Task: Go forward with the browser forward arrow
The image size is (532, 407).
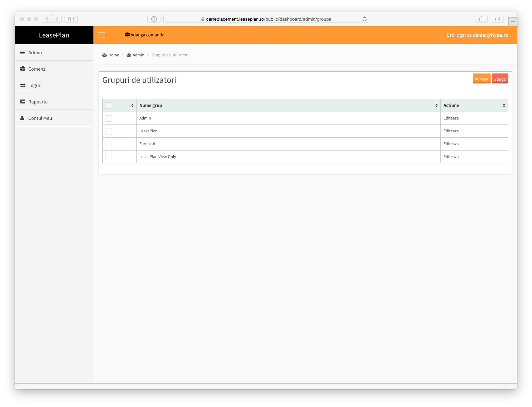Action: pos(57,19)
